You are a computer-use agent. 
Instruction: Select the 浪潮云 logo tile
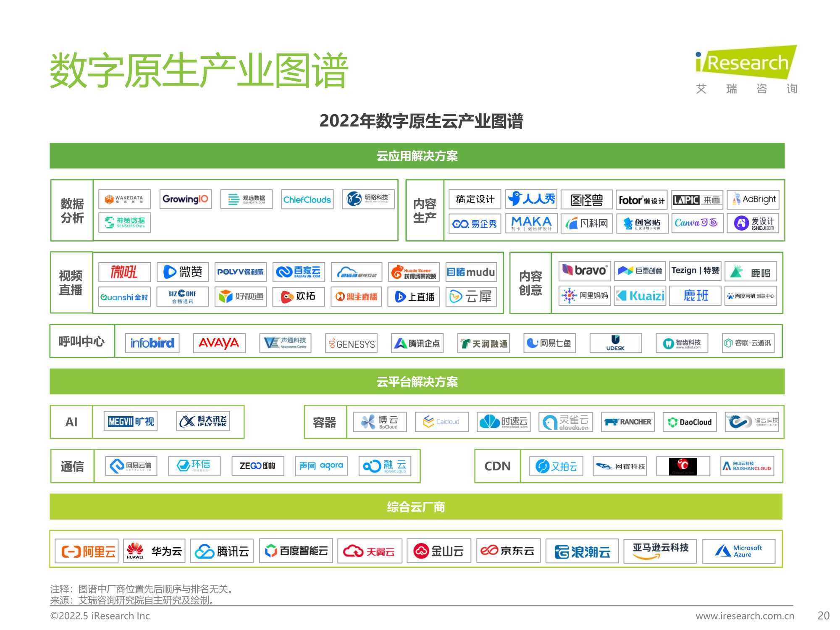pyautogui.click(x=582, y=551)
